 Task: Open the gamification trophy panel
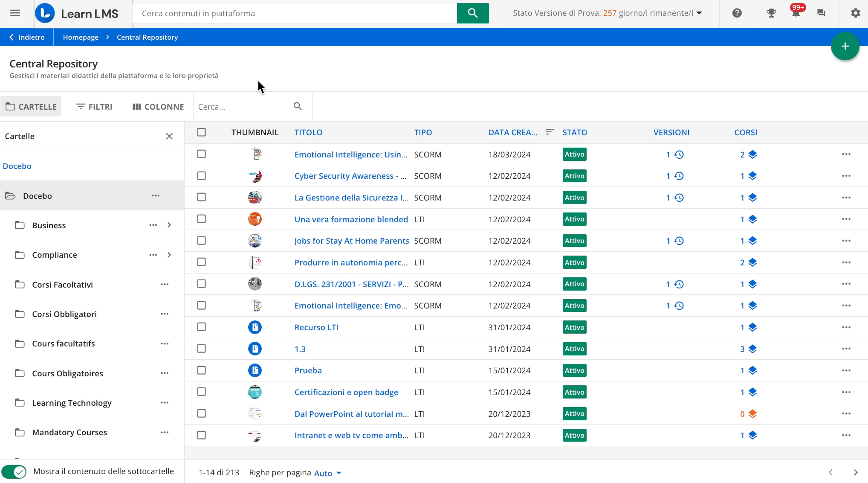(771, 13)
